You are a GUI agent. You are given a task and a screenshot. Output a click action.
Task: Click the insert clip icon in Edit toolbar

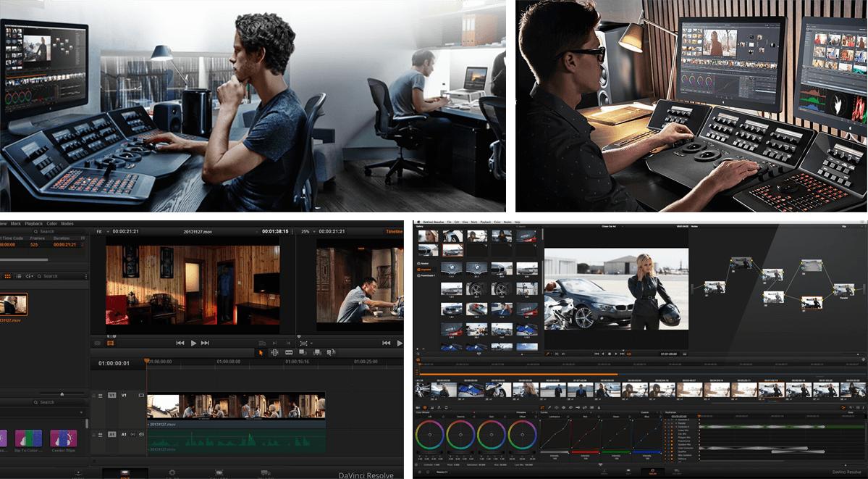(303, 353)
